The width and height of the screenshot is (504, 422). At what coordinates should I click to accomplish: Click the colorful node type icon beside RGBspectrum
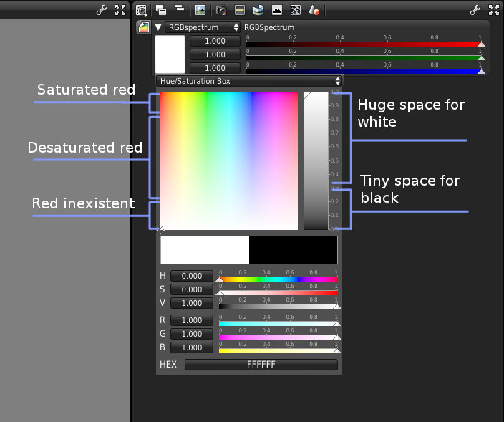[x=144, y=27]
